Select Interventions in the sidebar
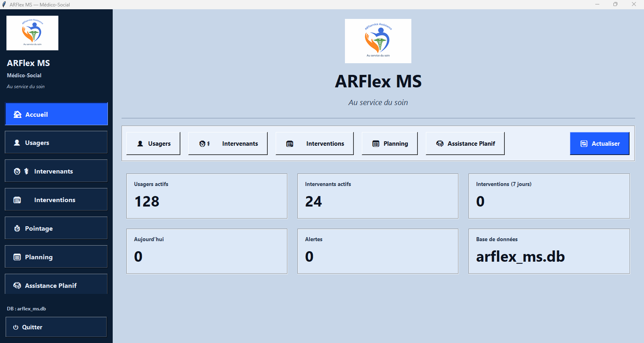The image size is (644, 343). point(56,199)
